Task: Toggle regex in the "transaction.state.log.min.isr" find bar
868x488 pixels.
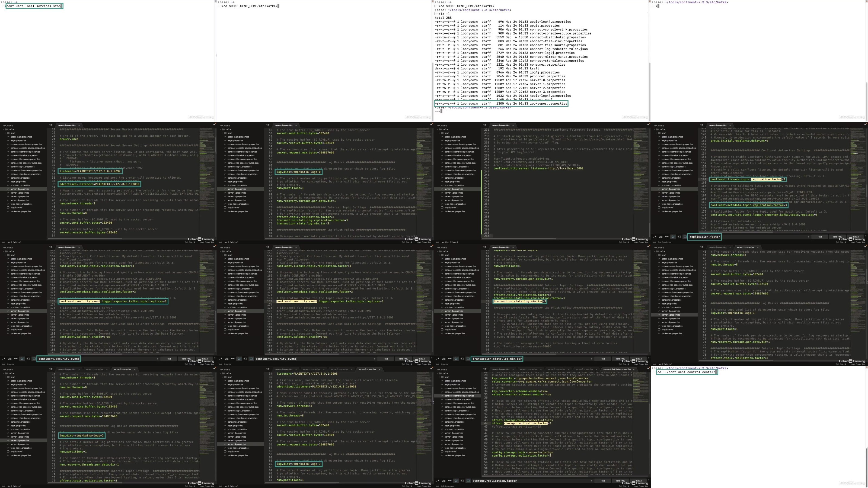Action: coord(438,359)
